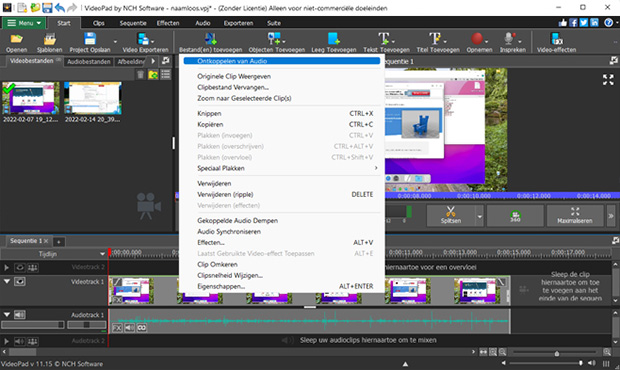
Task: Click the FX icon on the audio clip
Action: [x=117, y=328]
